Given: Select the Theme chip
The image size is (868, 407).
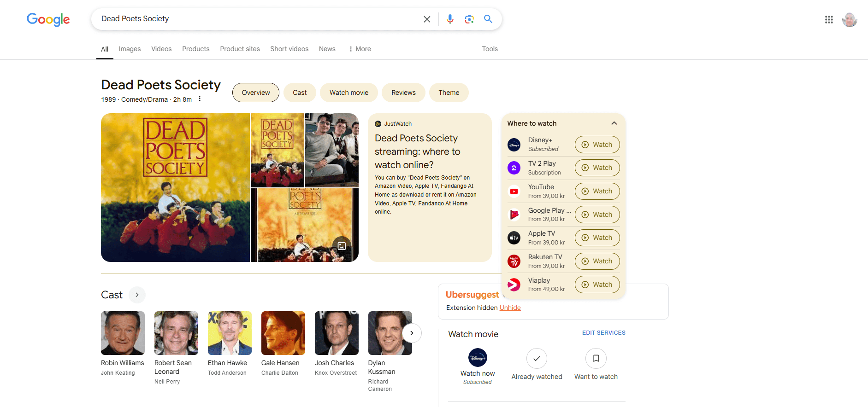Looking at the screenshot, I should (449, 93).
